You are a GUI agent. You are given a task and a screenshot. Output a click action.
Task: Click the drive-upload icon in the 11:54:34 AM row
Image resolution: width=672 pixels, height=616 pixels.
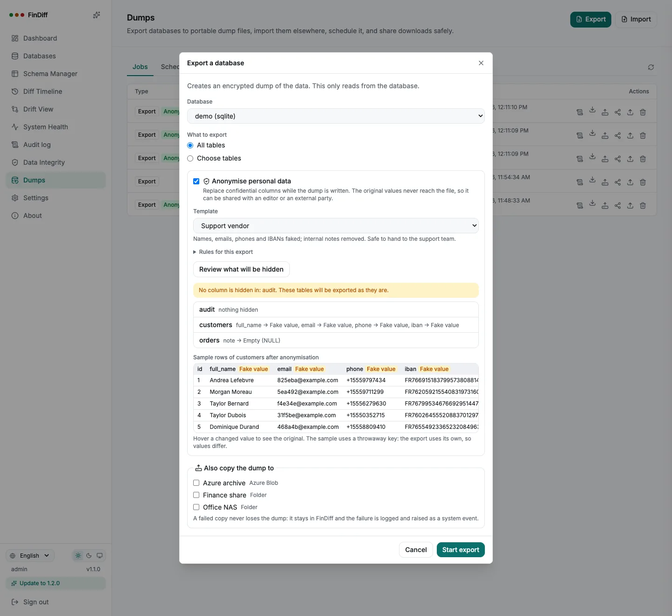[605, 182]
